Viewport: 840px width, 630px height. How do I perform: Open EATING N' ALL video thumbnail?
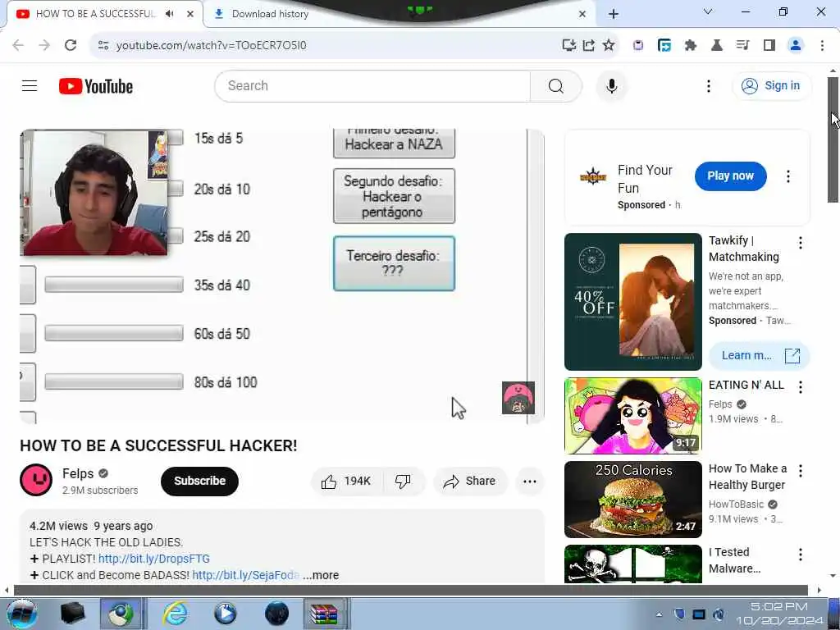coord(632,416)
